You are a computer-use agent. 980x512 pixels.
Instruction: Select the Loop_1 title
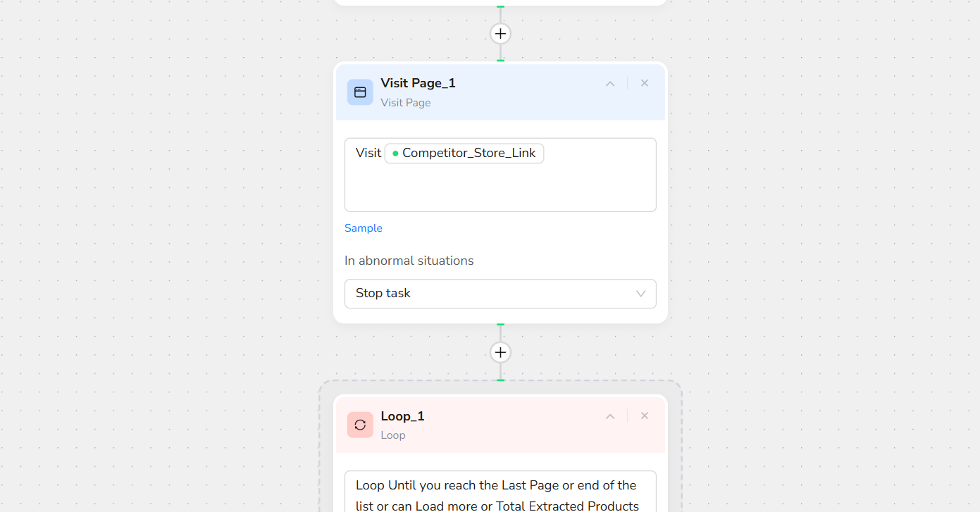pos(402,416)
